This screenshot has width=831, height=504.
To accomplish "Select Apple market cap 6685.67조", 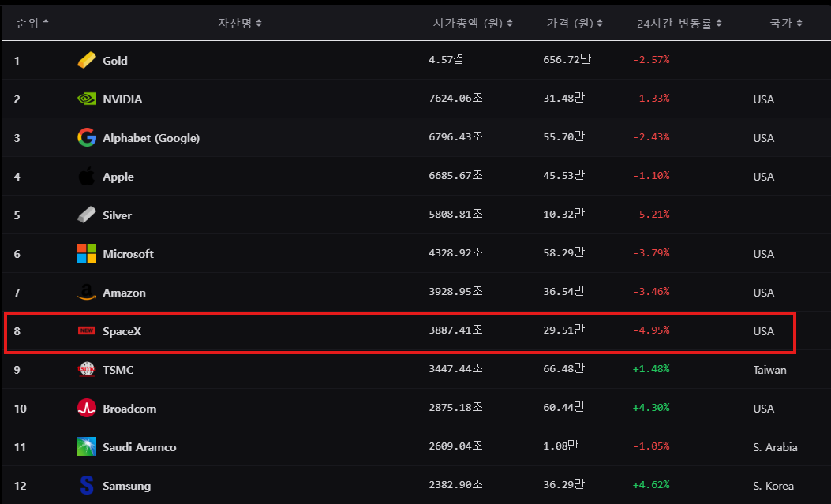I will (x=456, y=175).
